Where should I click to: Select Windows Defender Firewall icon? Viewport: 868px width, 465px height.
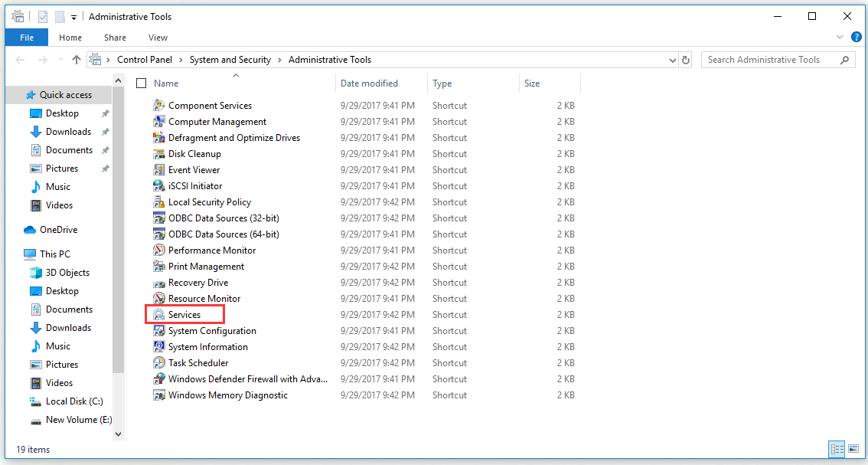coord(159,378)
